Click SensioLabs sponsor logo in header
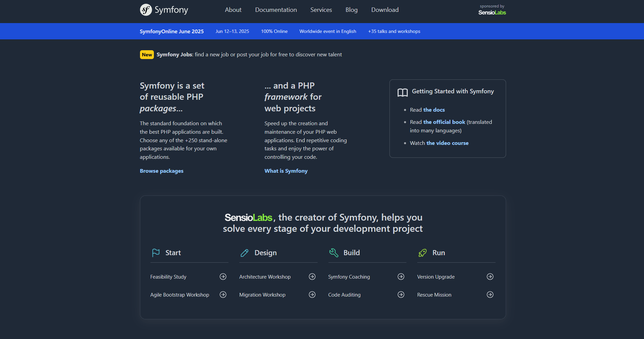This screenshot has width=644, height=339. click(x=492, y=13)
